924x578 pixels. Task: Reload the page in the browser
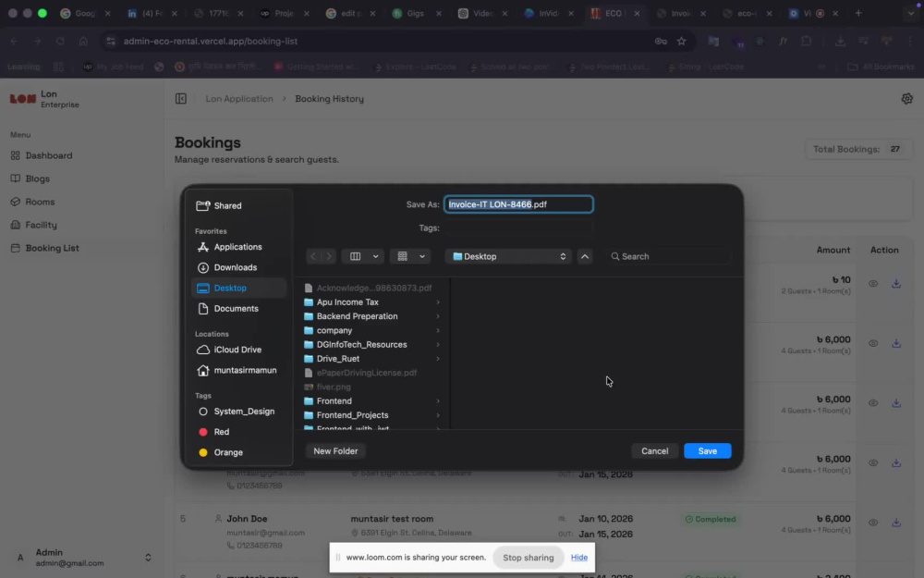click(x=60, y=41)
